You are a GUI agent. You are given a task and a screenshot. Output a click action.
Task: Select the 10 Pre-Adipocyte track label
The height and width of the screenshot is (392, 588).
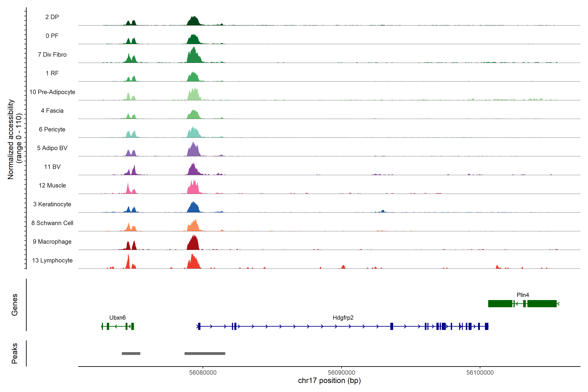[x=52, y=92]
